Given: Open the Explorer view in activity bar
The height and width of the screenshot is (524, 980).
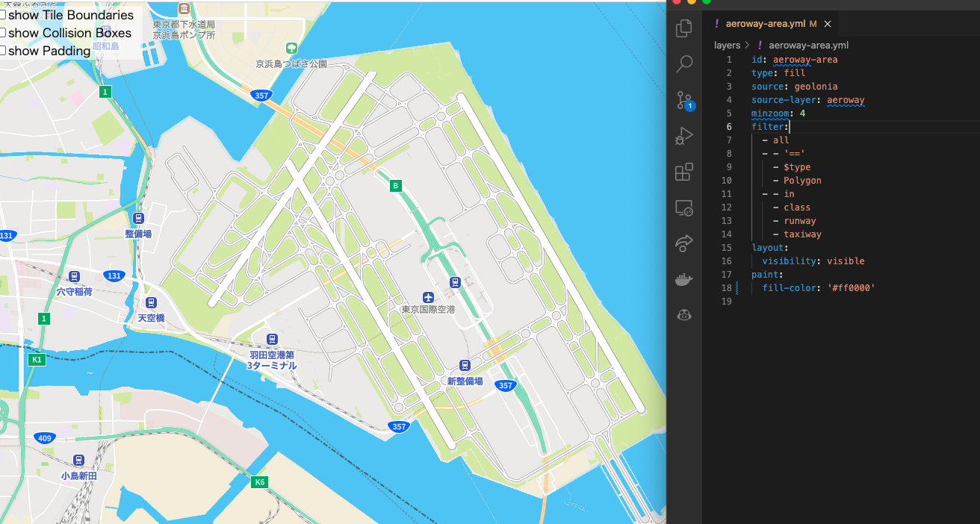Looking at the screenshot, I should click(683, 28).
